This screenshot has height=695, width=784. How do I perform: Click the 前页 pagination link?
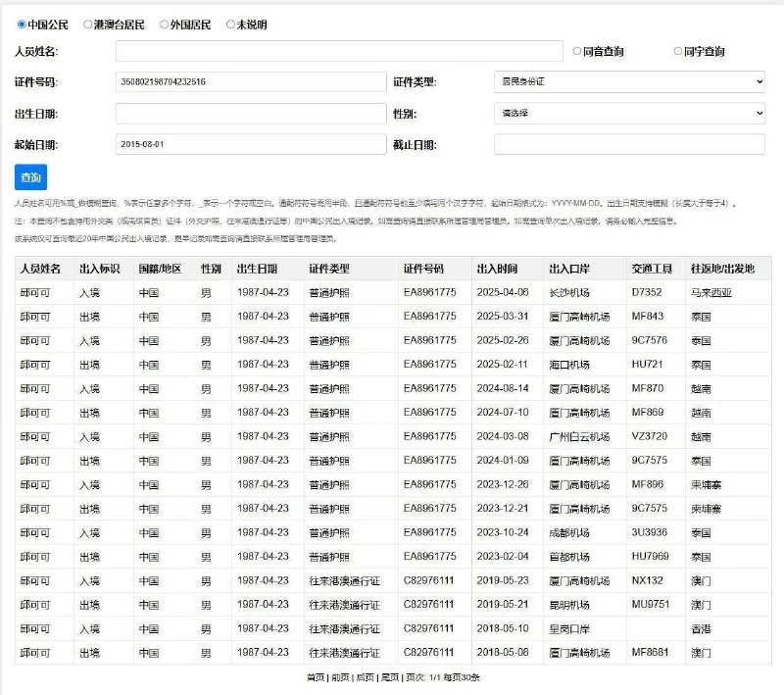(x=340, y=677)
